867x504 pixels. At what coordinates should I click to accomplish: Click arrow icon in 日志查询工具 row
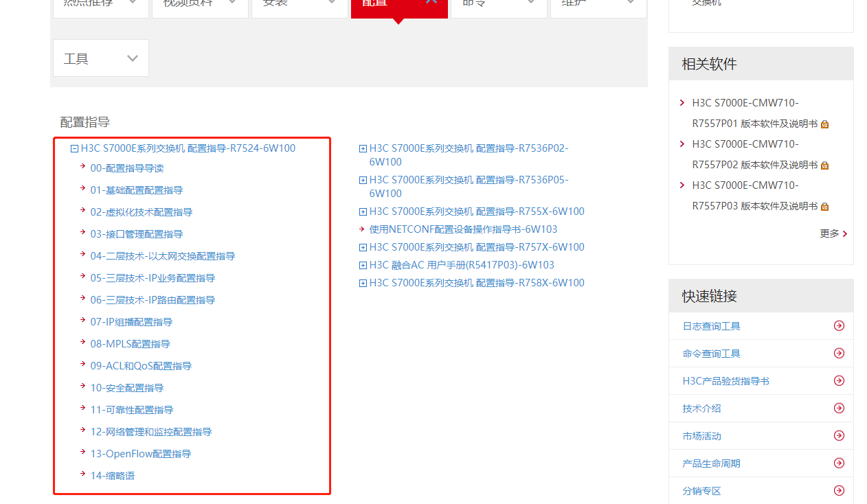click(839, 326)
